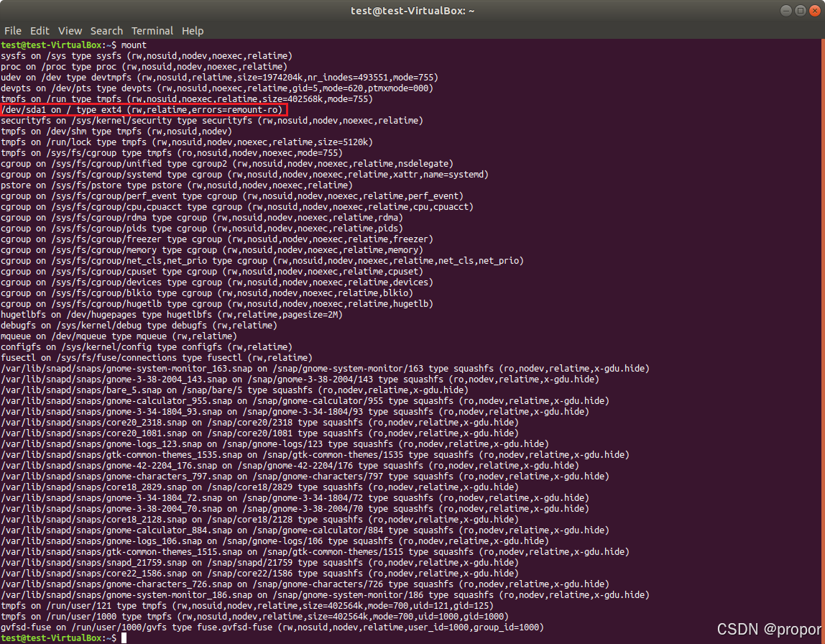Click the gtk-common-themes_1535.snap line
825x644 pixels.
315,455
